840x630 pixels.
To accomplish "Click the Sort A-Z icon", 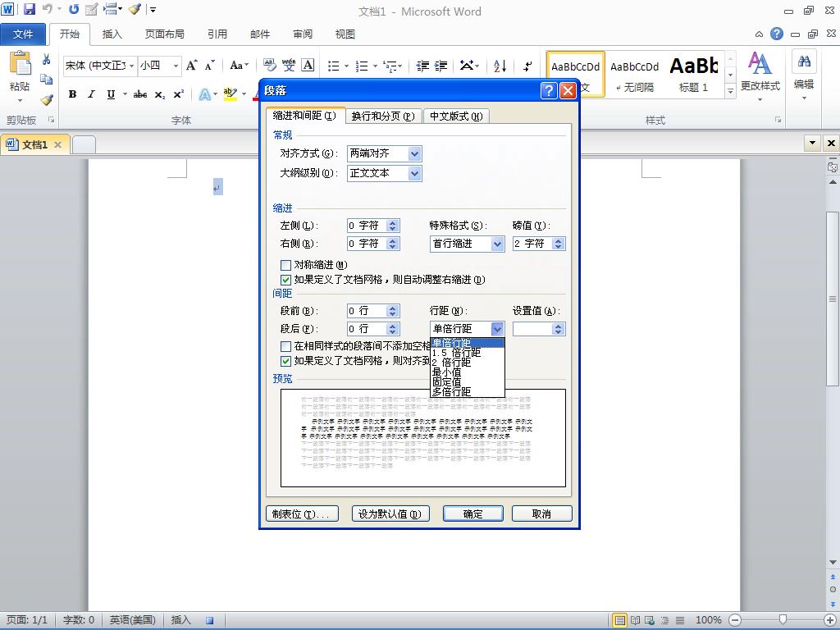I will pos(500,66).
